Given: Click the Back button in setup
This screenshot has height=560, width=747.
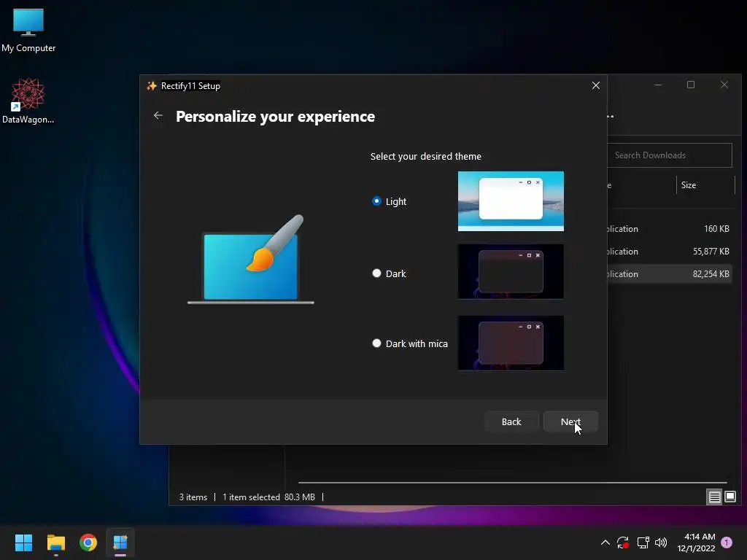Looking at the screenshot, I should (511, 421).
